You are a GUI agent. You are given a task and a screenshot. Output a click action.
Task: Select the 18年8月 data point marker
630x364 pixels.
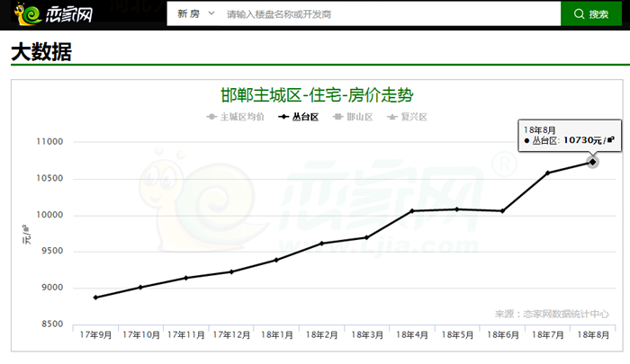592,162
